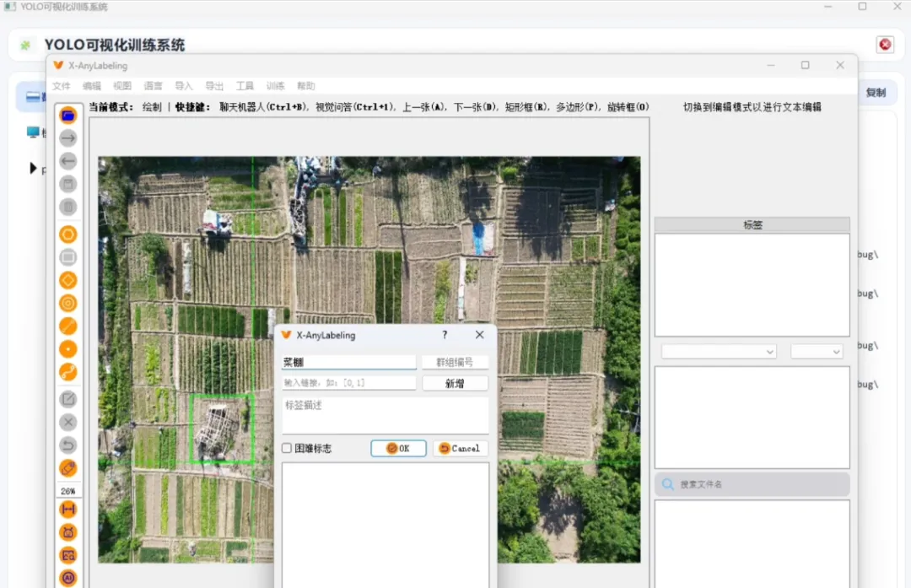Viewport: 911px width, 588px height.
Task: Click the save file toolbar icon
Action: coord(68,184)
